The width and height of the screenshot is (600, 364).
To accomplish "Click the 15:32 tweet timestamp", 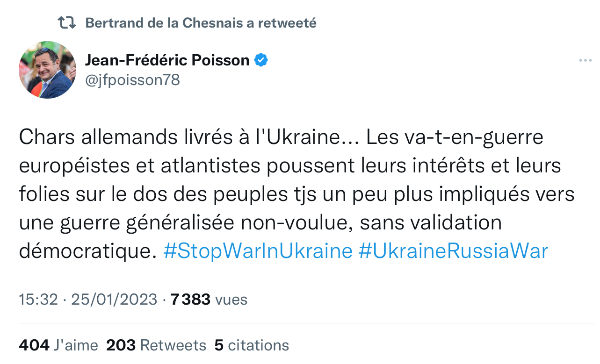I will (38, 300).
